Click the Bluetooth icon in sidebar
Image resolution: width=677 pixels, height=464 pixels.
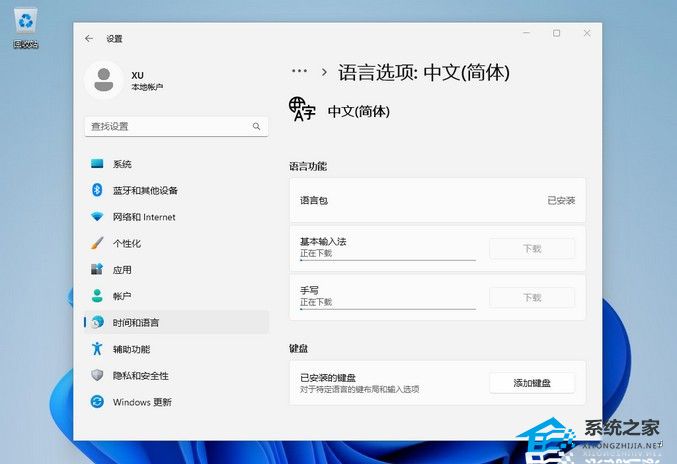coord(97,190)
